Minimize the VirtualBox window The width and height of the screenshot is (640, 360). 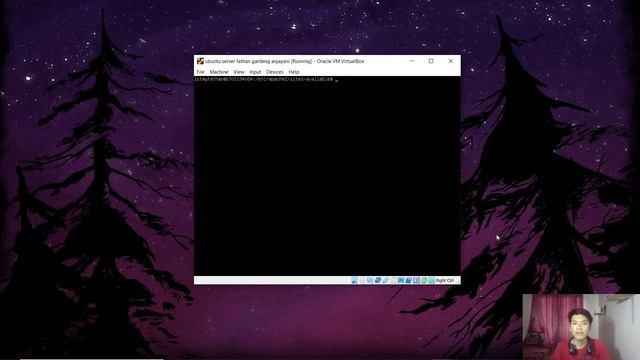pos(411,61)
